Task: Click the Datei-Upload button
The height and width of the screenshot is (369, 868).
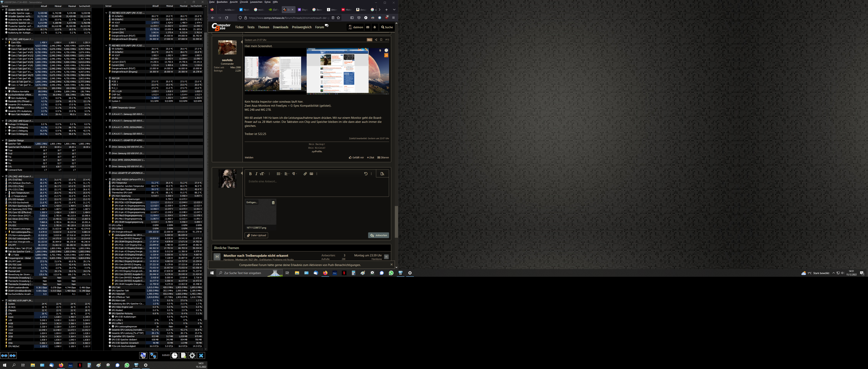Action: 256,235
